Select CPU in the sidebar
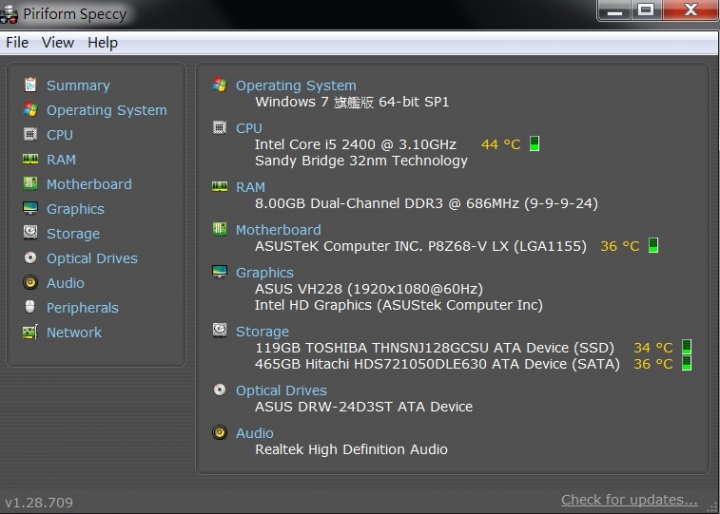The image size is (720, 514). [x=60, y=135]
